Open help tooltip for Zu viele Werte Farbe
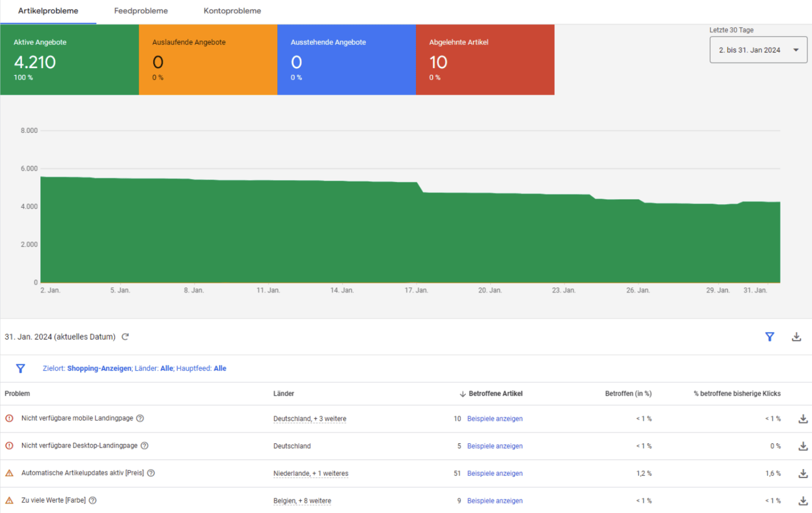812x513 pixels. pyautogui.click(x=93, y=500)
